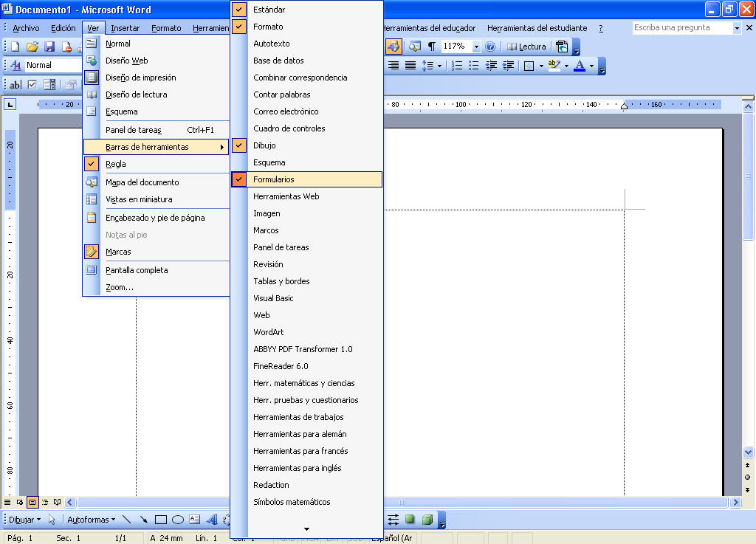
Task: Create a new blank document icon
Action: pos(15,47)
